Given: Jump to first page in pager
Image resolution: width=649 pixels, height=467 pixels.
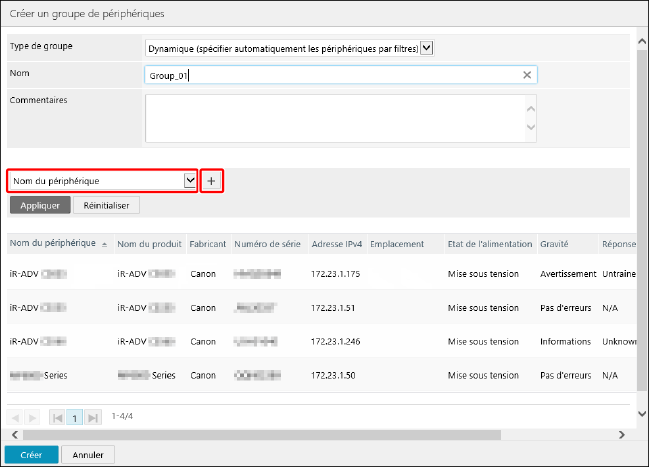Looking at the screenshot, I should point(57,416).
